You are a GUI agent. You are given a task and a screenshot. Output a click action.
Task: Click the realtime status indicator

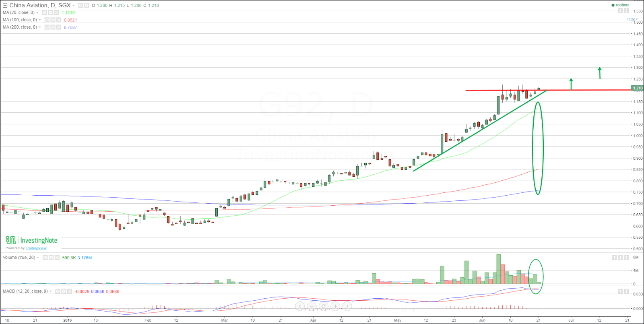click(620, 5)
